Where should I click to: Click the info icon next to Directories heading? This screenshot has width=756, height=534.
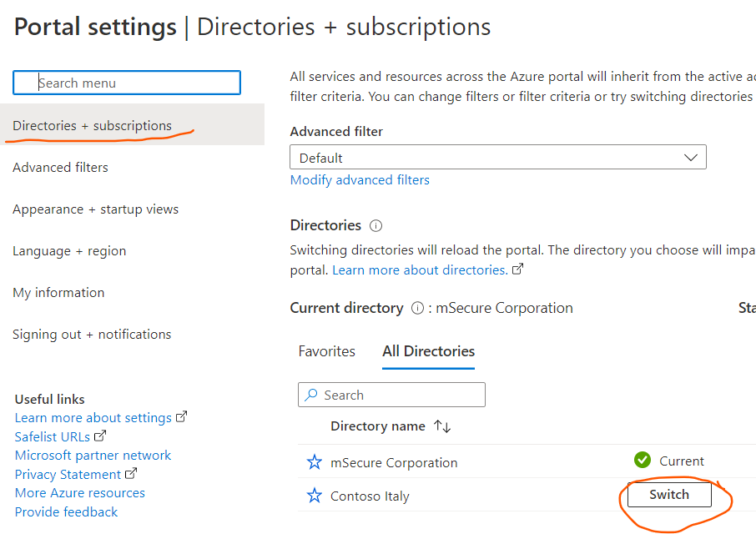point(375,226)
